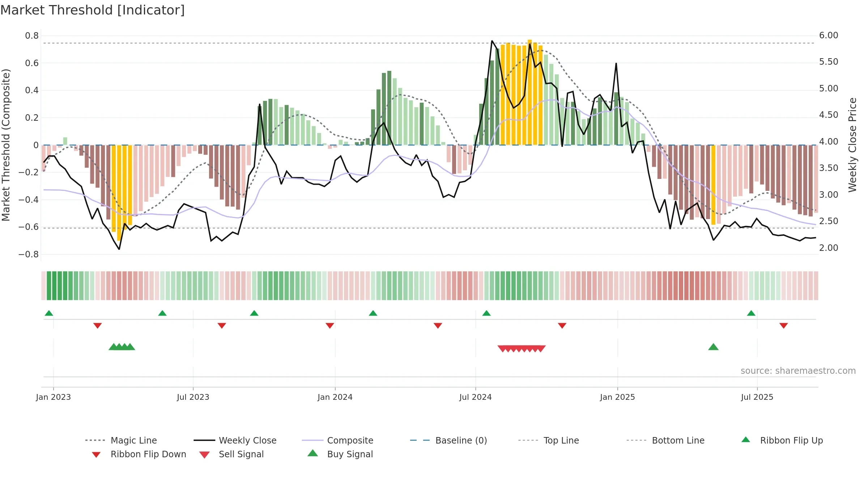
Task: Click ribbon flip down marker around May 2024
Action: pos(438,326)
